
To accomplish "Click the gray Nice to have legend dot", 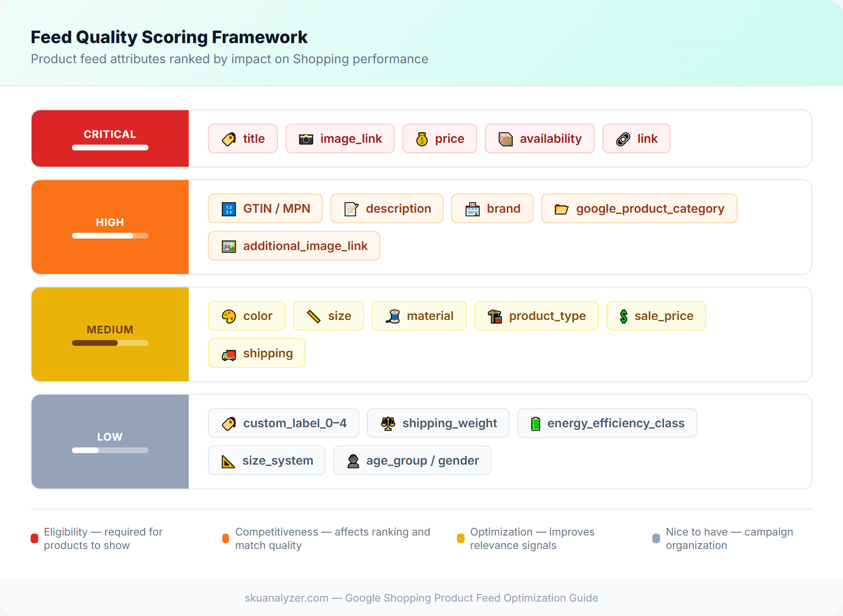I will pyautogui.click(x=656, y=538).
